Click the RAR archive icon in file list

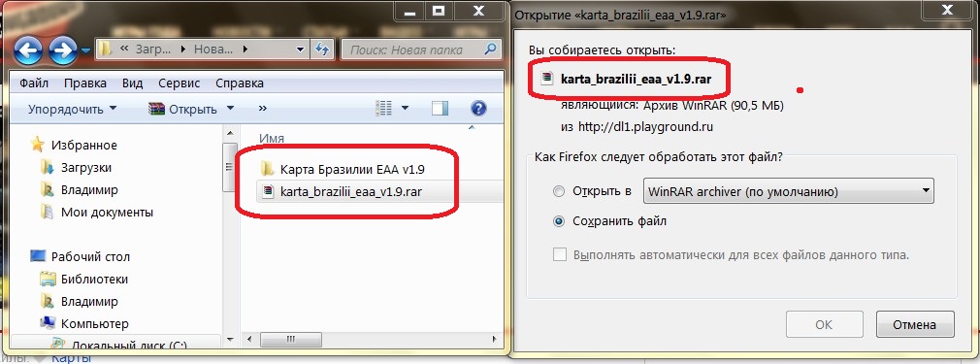click(x=268, y=192)
